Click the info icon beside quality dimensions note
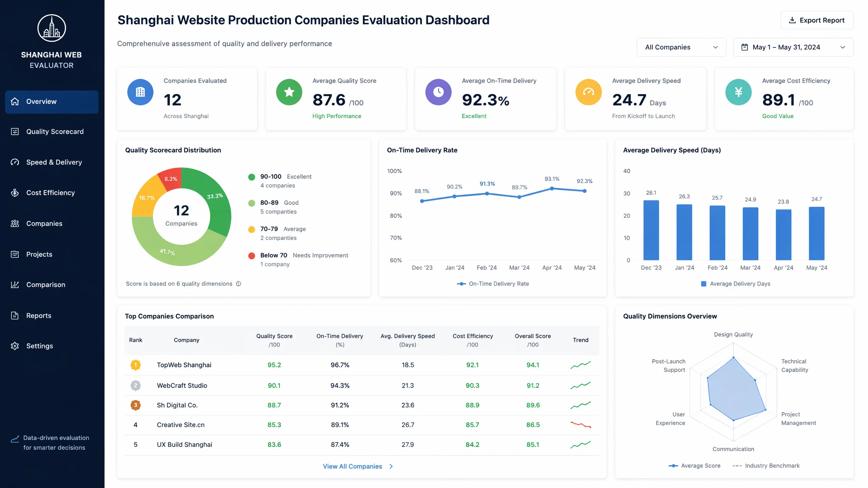The image size is (868, 488). click(239, 284)
